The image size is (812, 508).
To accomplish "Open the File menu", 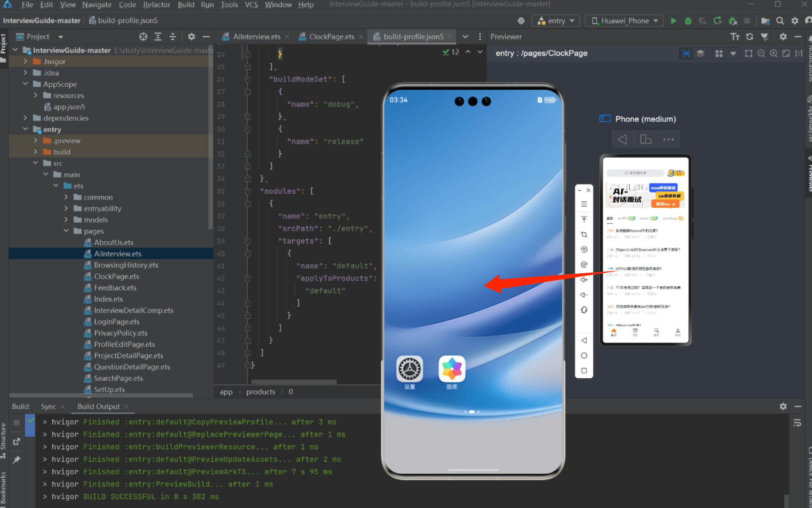I will point(27,5).
